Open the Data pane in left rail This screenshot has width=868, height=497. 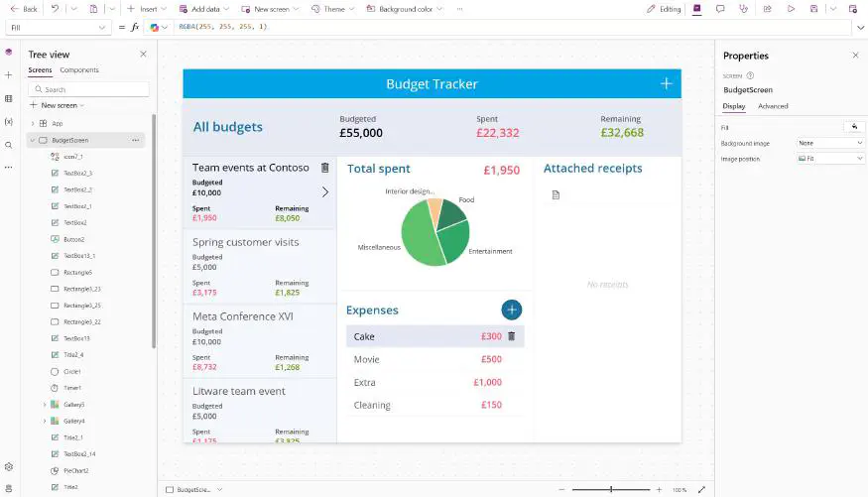[9, 98]
